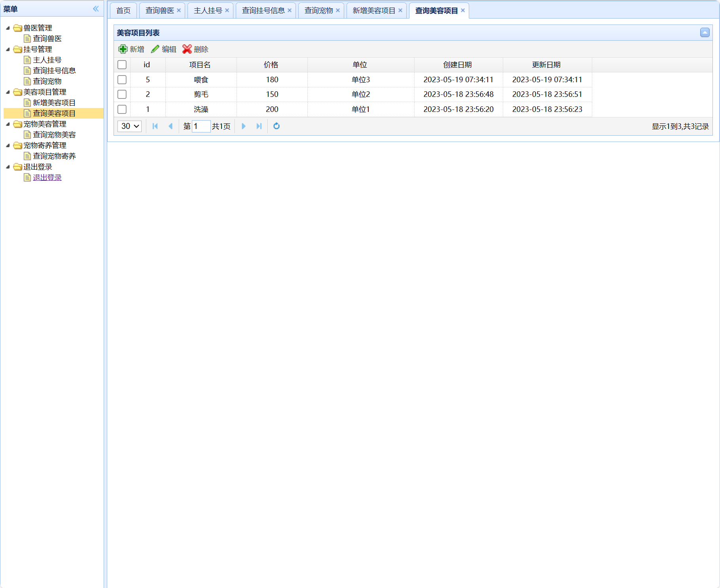Click the green plus 新增 icon
Image resolution: width=720 pixels, height=588 pixels.
point(123,49)
